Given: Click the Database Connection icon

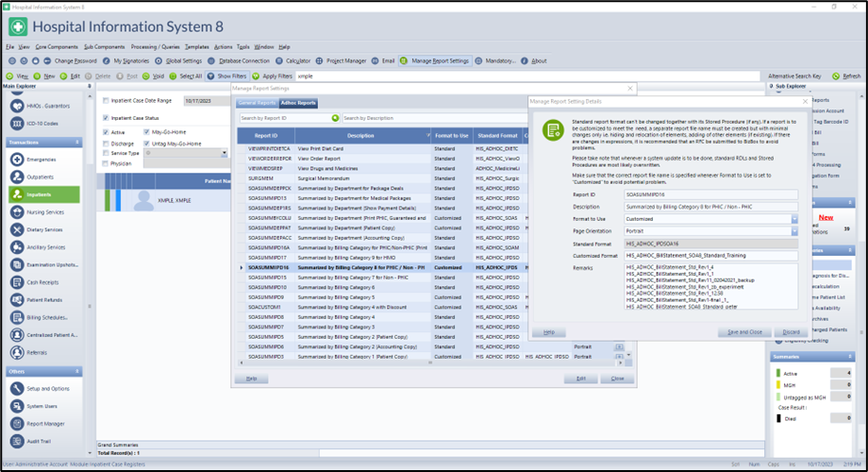Looking at the screenshot, I should click(211, 60).
